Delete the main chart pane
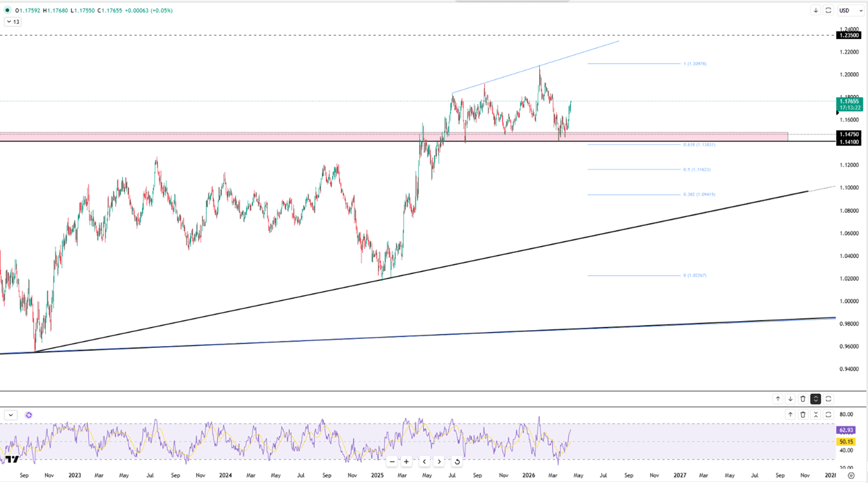This screenshot has height=483, width=868. pyautogui.click(x=803, y=399)
